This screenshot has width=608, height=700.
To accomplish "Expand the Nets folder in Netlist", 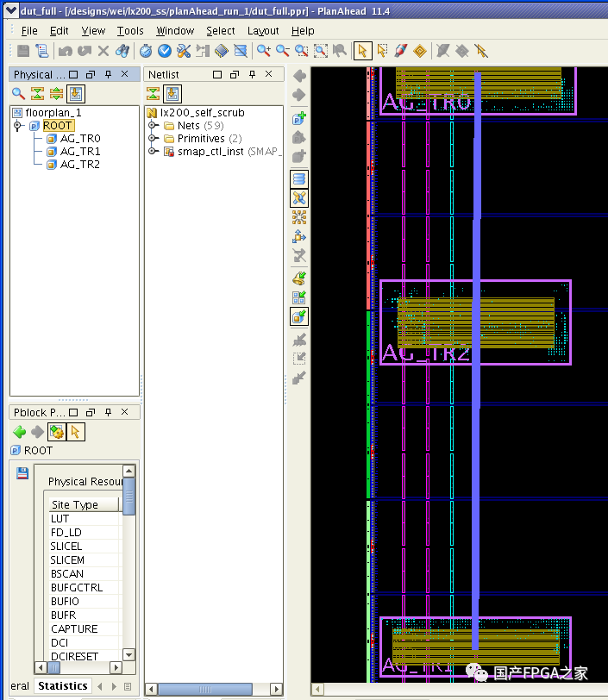I will click(153, 126).
